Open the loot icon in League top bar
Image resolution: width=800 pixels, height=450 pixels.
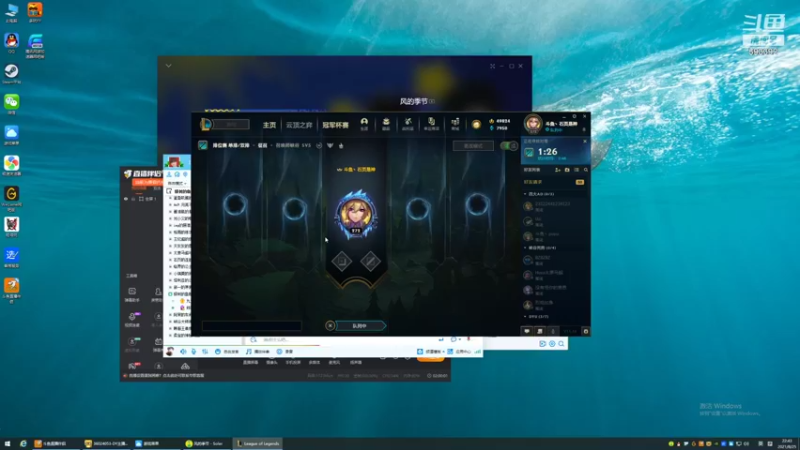pos(431,124)
